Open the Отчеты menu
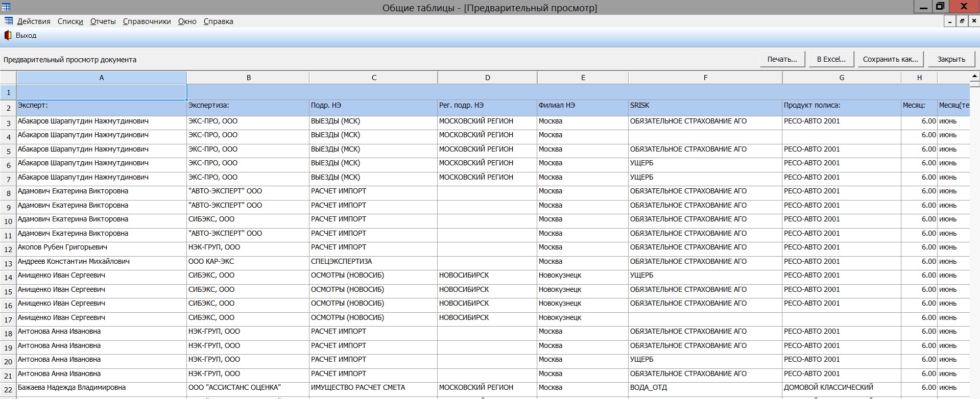Screen dimensions: 980x399 pyautogui.click(x=103, y=21)
